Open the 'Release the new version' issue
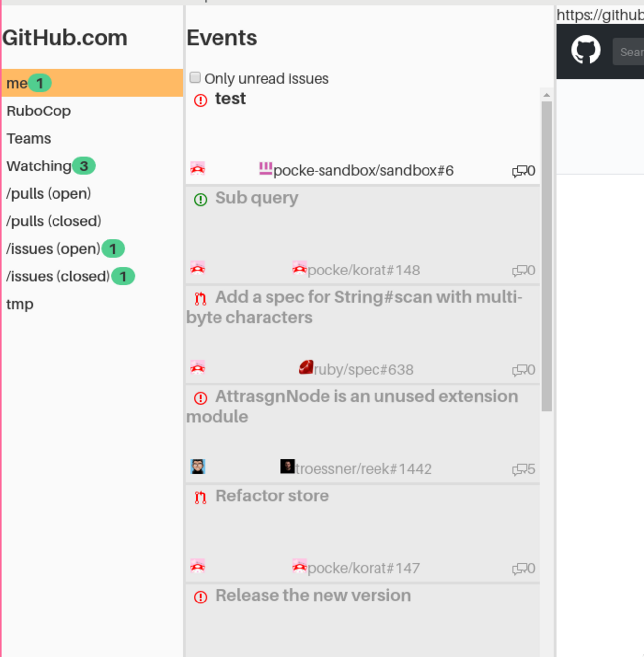The height and width of the screenshot is (657, 644). pos(313,596)
